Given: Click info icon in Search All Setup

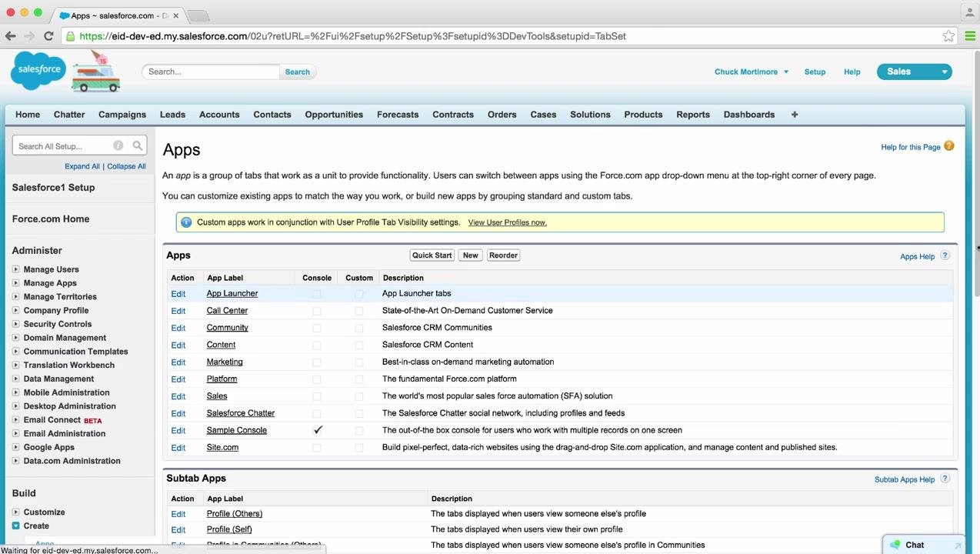Looking at the screenshot, I should [x=118, y=145].
